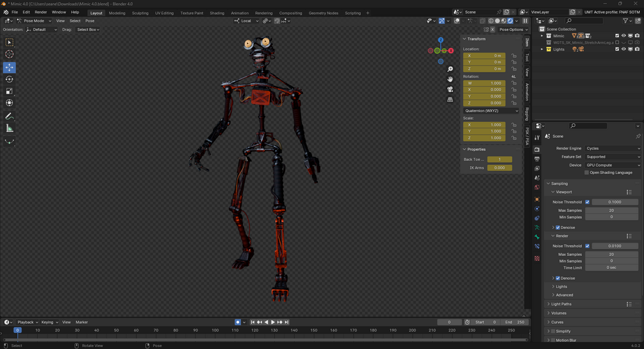Toggle camera view icon in viewport

pos(450,89)
